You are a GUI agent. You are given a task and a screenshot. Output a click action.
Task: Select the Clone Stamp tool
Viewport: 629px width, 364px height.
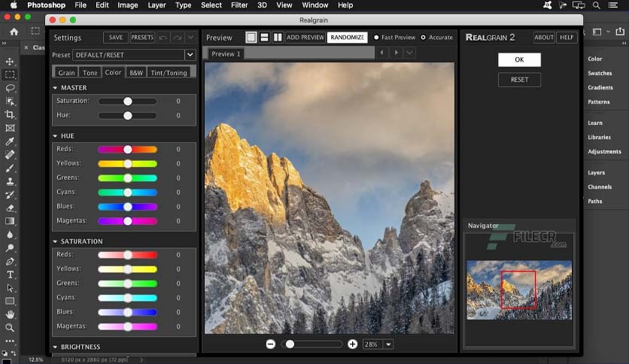click(10, 181)
